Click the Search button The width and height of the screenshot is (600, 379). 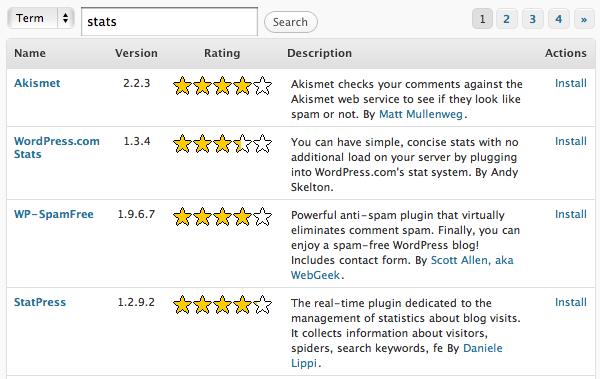[x=290, y=22]
